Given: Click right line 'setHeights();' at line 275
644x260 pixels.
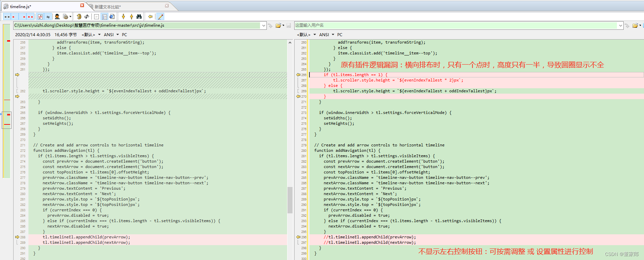Looking at the screenshot, I should pyautogui.click(x=339, y=123).
